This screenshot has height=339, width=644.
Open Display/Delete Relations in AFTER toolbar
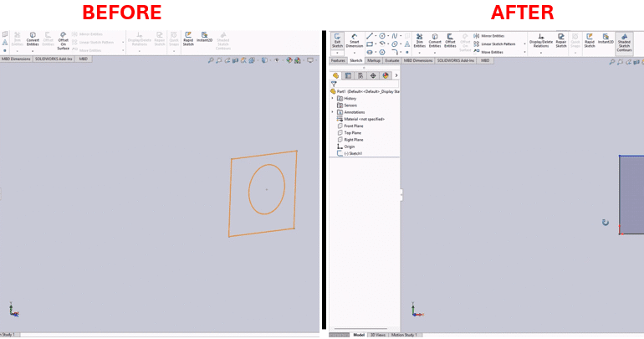coord(541,41)
